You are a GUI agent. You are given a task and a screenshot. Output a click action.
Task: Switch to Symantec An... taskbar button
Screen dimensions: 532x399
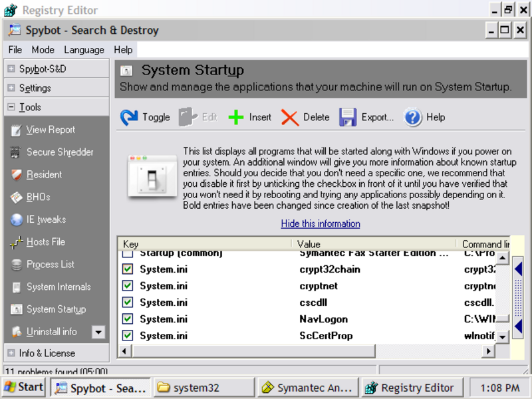click(308, 388)
